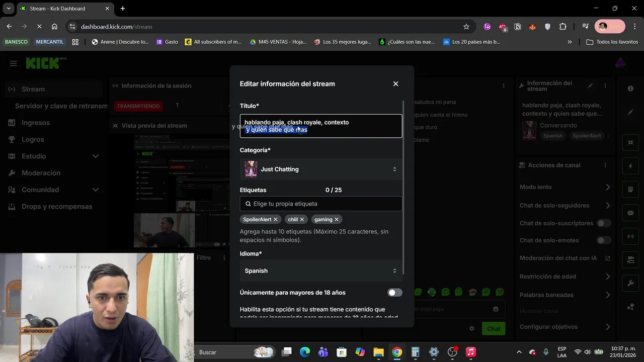Click the dialog's vertical scrollbar
This screenshot has height=362, width=644.
point(404,188)
